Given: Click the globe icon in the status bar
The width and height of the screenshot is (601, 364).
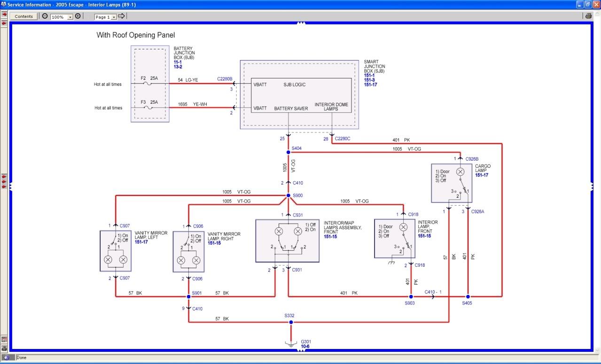Looking at the screenshot, I should (x=7, y=357).
